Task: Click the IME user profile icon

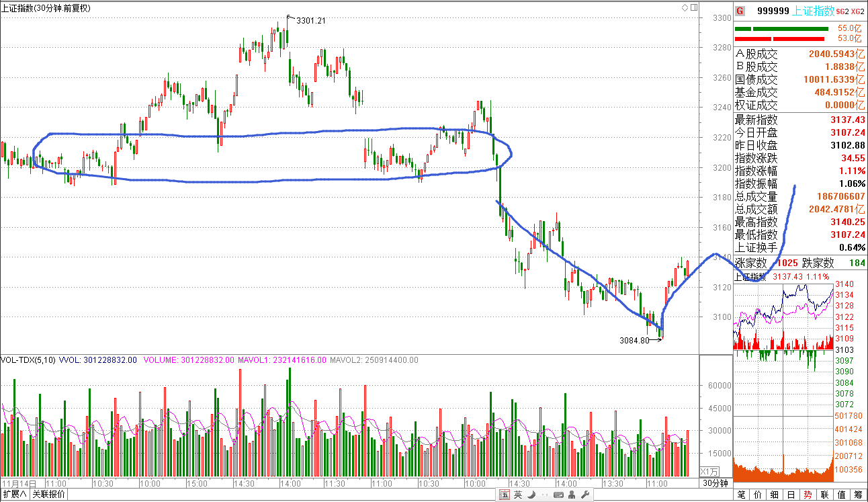Action: [572, 495]
